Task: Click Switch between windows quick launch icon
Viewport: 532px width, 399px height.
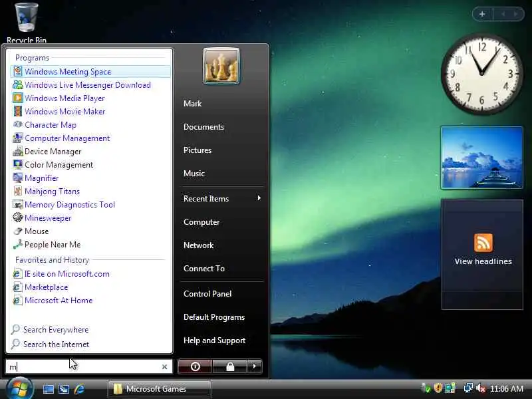Action: (63, 389)
